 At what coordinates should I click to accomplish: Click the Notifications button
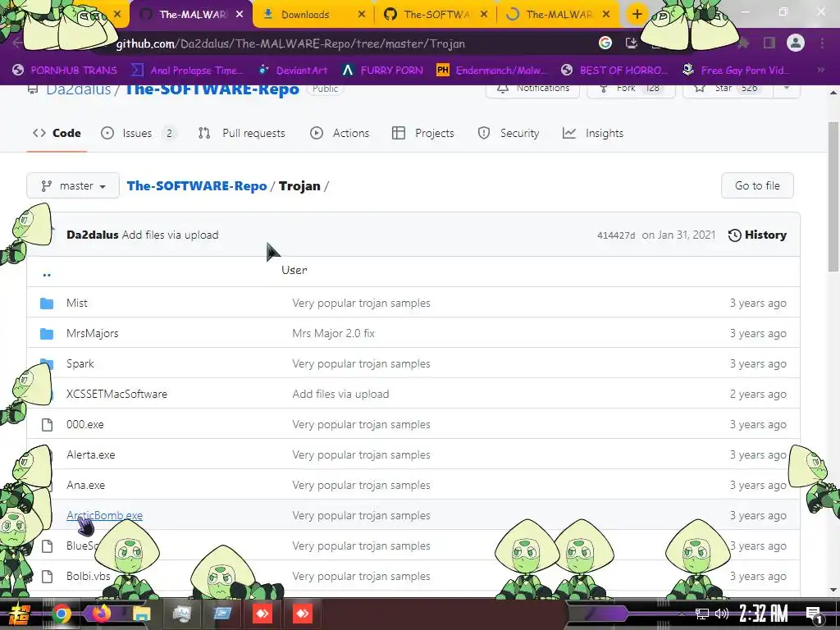533,89
